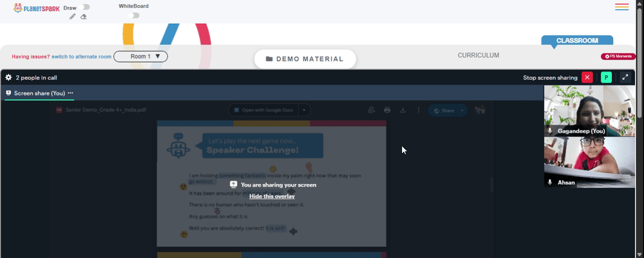The image size is (644, 258).
Task: Click the page vertical scrollbar
Action: (x=639, y=62)
